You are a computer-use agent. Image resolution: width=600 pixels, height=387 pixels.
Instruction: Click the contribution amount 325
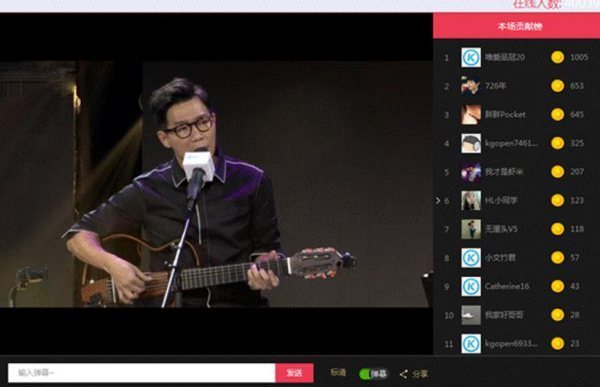point(577,143)
